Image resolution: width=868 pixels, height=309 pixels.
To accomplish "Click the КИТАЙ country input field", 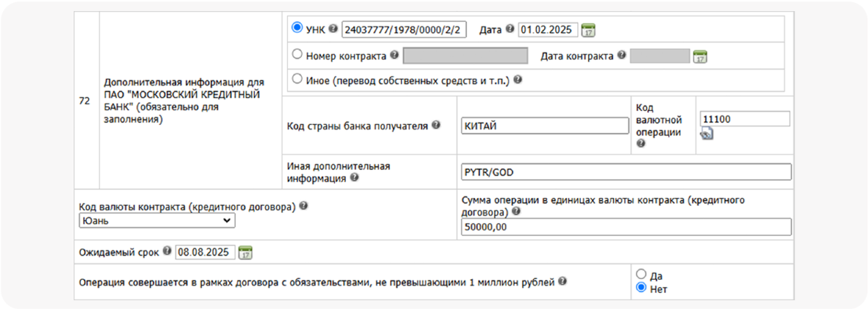I will pos(543,126).
